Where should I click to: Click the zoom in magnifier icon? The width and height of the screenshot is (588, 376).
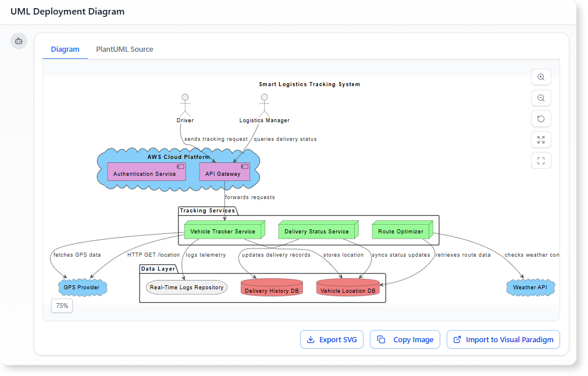click(541, 77)
